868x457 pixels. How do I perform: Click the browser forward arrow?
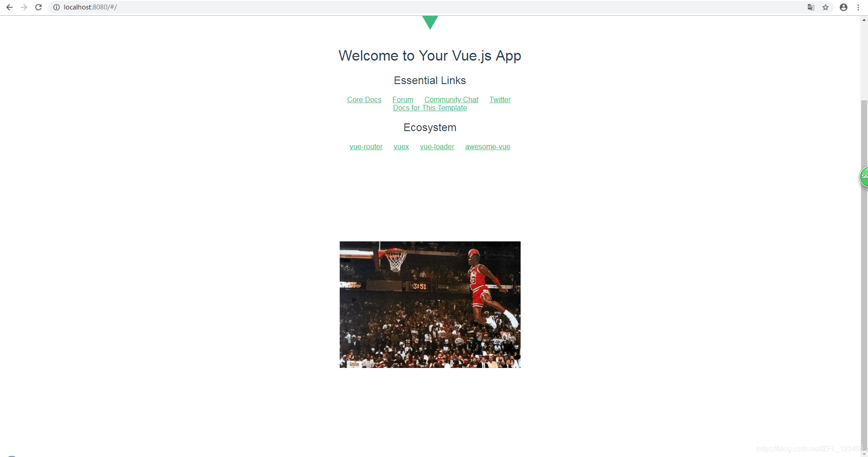(x=24, y=7)
